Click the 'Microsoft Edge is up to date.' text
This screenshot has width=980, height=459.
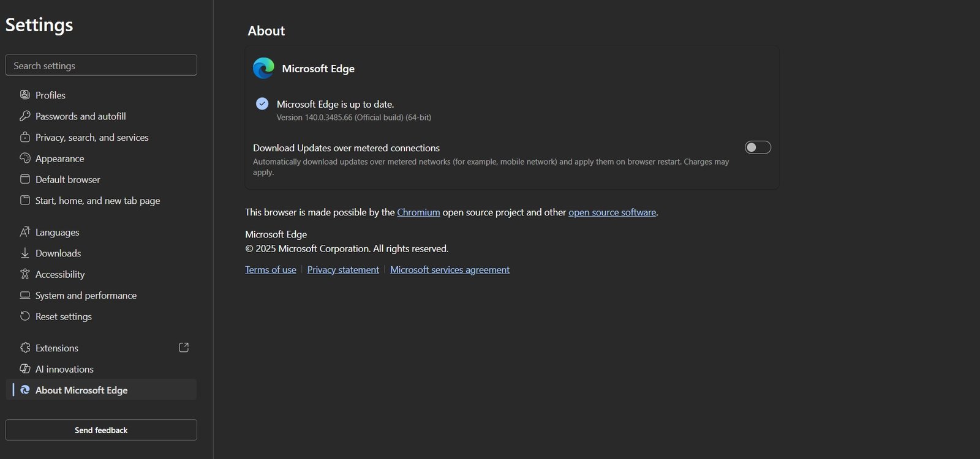[335, 104]
